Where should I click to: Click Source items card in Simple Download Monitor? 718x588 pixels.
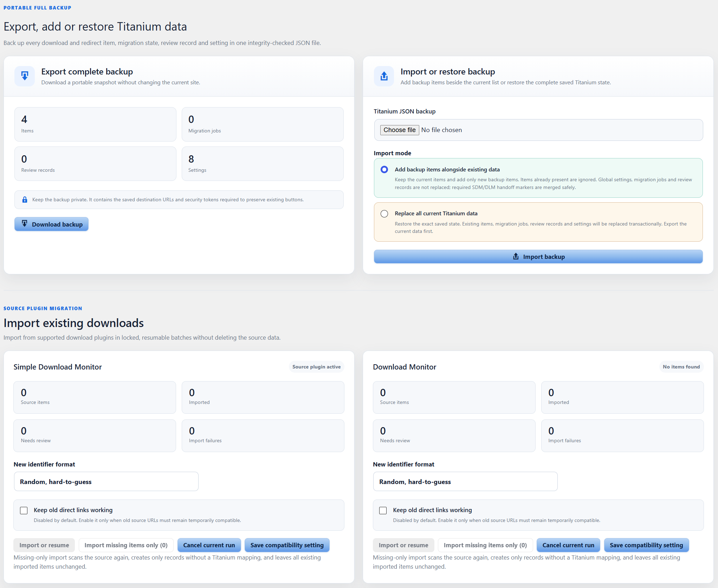point(95,397)
